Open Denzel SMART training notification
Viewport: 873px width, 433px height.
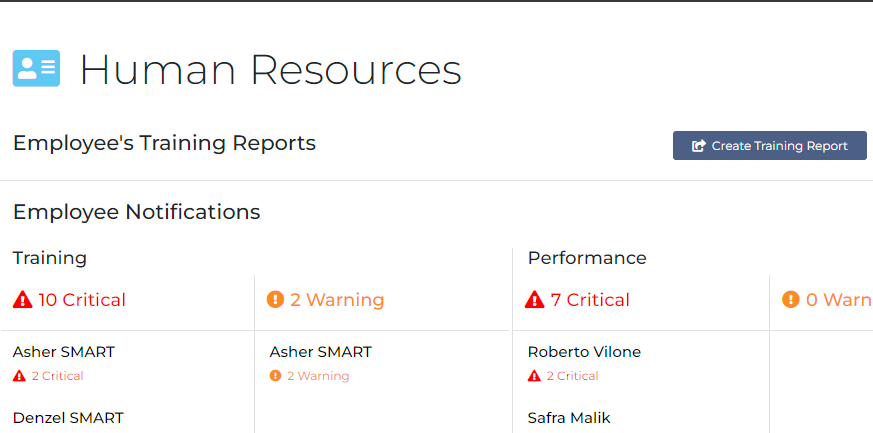coord(68,418)
